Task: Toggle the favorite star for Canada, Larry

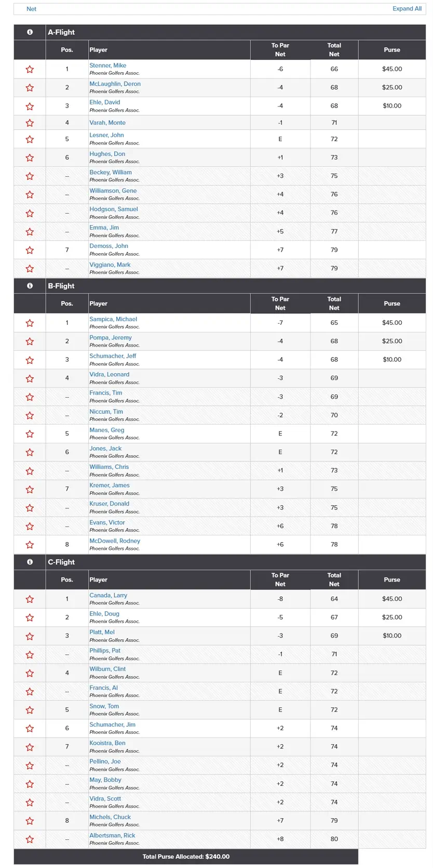Action: [x=30, y=599]
